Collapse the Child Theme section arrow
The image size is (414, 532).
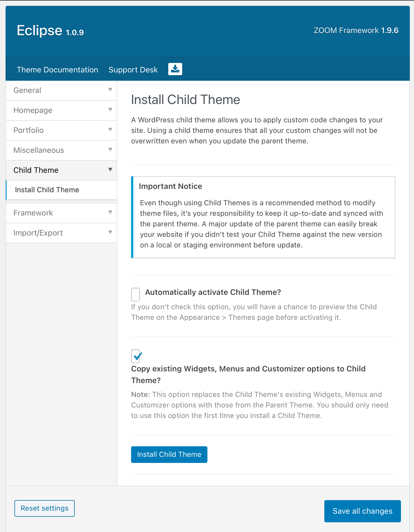[x=110, y=170]
